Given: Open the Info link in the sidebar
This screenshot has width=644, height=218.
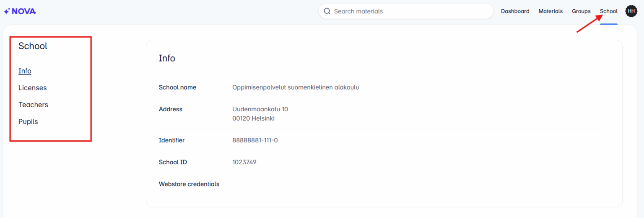Looking at the screenshot, I should (x=25, y=71).
